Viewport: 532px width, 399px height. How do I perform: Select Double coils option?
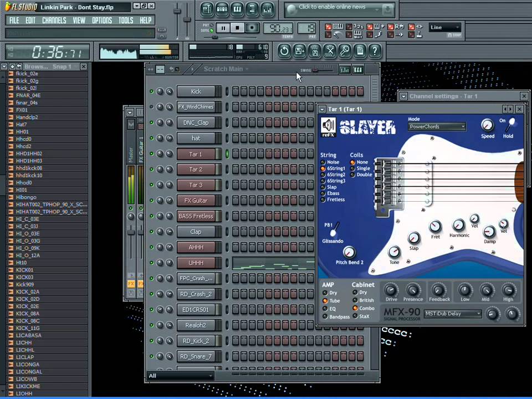pyautogui.click(x=352, y=175)
